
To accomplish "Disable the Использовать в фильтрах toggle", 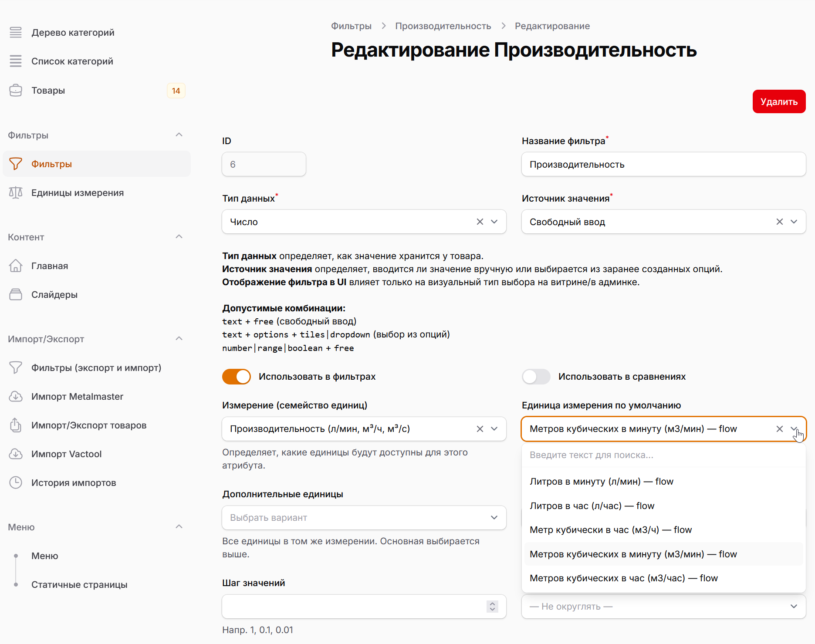I will click(237, 377).
